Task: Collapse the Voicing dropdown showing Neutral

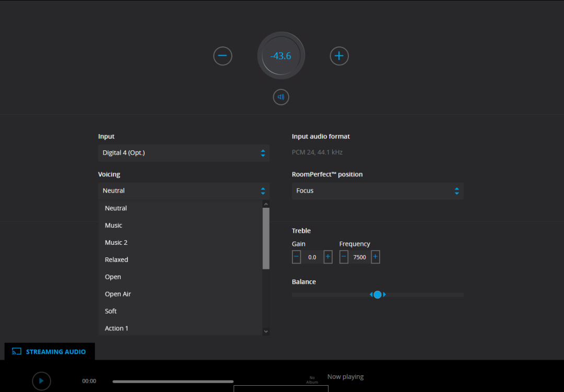Action: coord(183,191)
